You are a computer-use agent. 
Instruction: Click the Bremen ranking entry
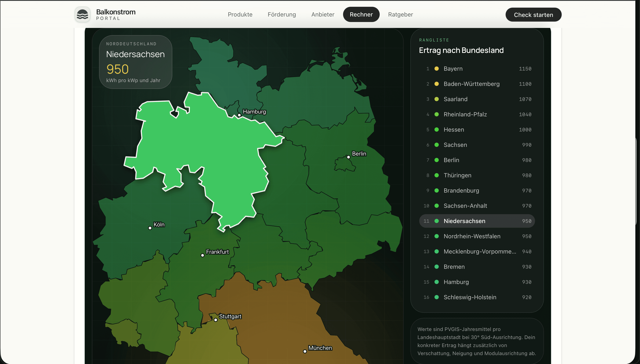point(477,267)
